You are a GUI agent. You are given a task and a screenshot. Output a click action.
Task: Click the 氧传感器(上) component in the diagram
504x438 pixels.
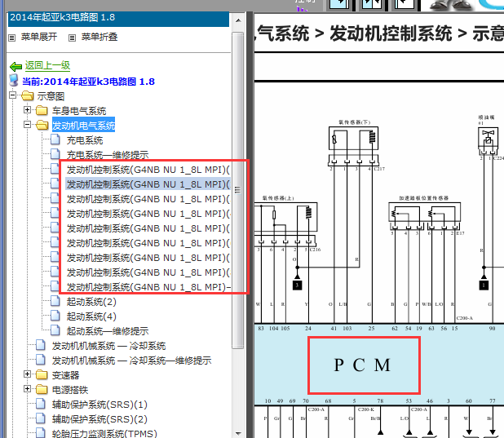(285, 217)
